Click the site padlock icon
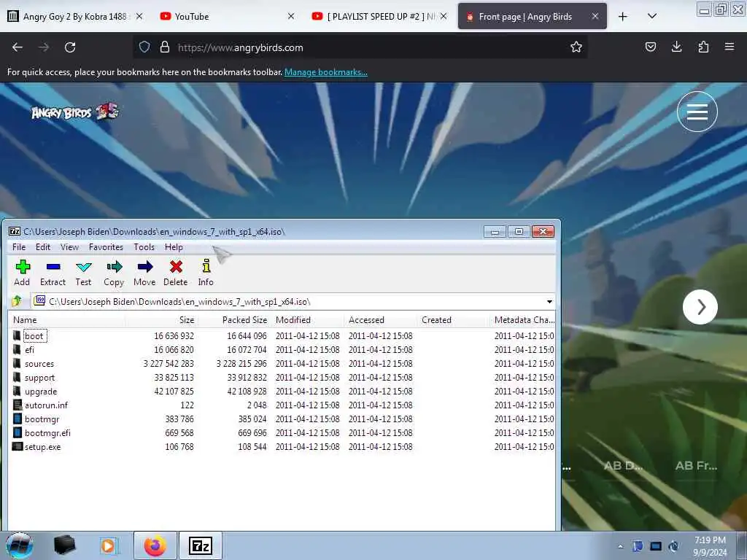This screenshot has height=560, width=747. 165,47
